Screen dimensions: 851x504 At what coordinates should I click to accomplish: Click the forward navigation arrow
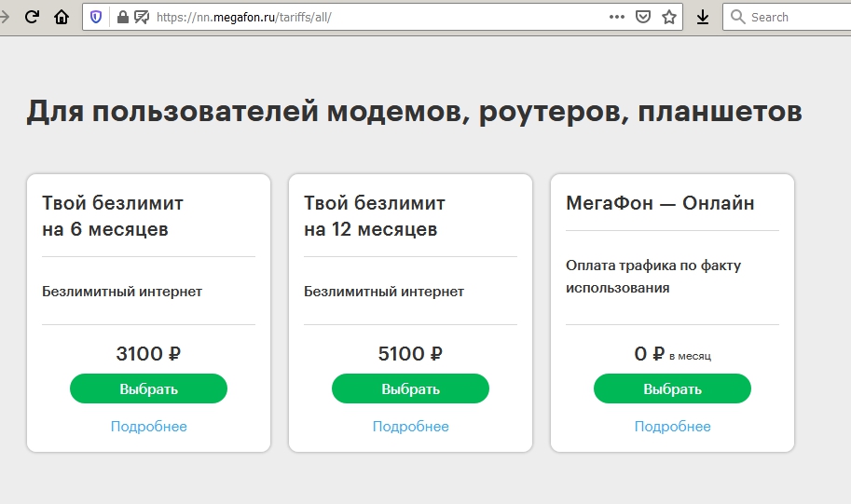point(6,17)
